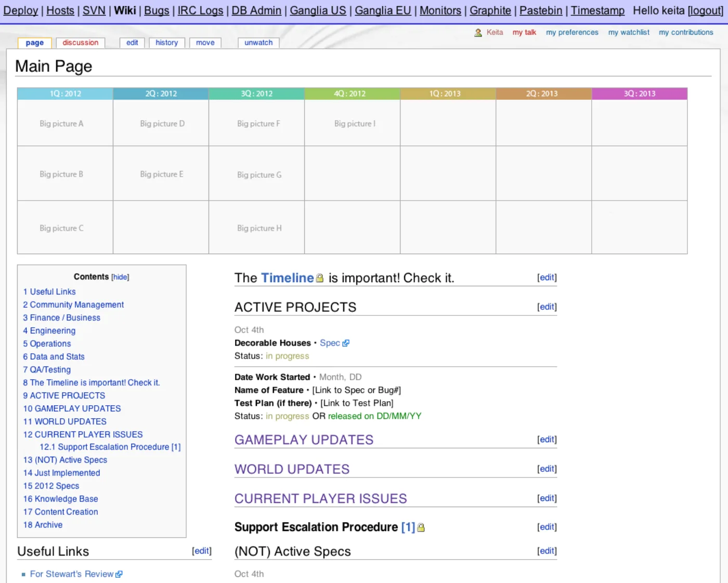
Task: Open Ganglia US monitoring link
Action: pyautogui.click(x=318, y=10)
